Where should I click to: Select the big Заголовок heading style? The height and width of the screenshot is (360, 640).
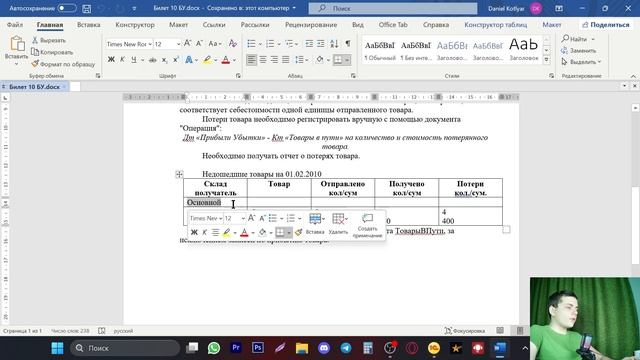click(524, 49)
